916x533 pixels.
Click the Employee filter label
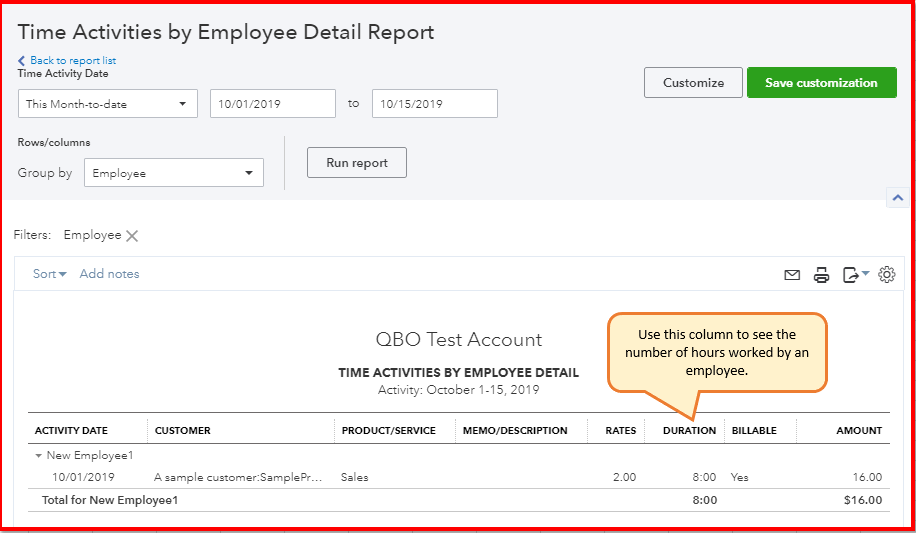click(x=92, y=235)
